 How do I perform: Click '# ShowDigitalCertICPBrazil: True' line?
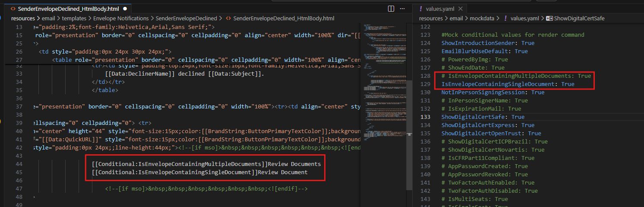495,141
